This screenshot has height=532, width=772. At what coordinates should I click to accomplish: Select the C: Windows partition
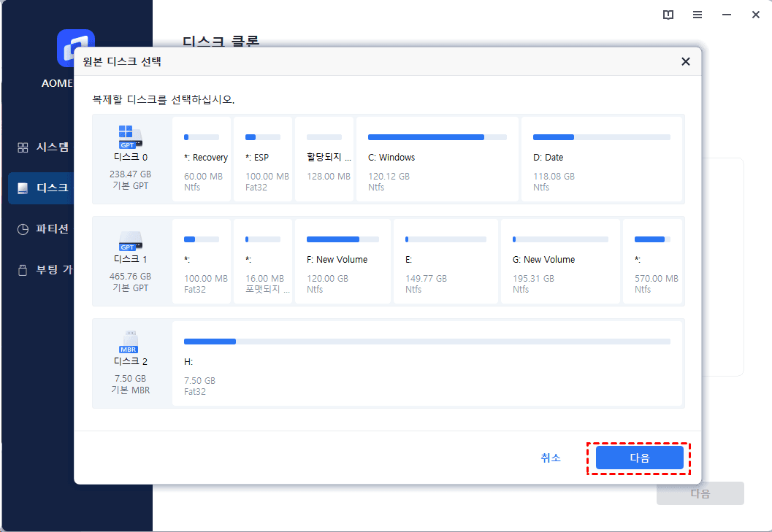click(x=437, y=159)
